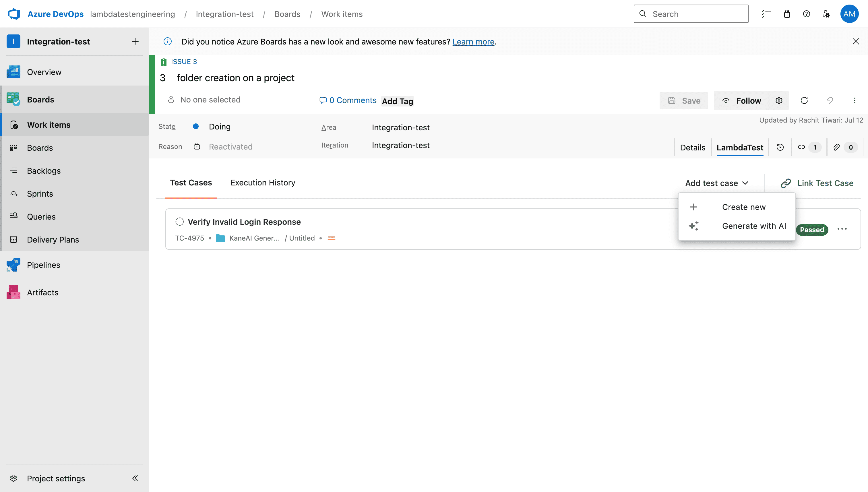Open the Work items sidebar icon

pos(14,124)
